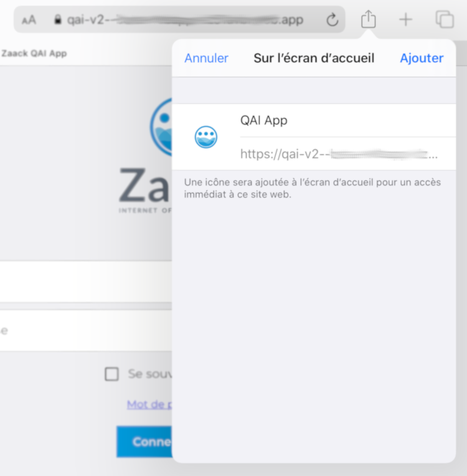Open a new tab with plus icon

[x=405, y=20]
